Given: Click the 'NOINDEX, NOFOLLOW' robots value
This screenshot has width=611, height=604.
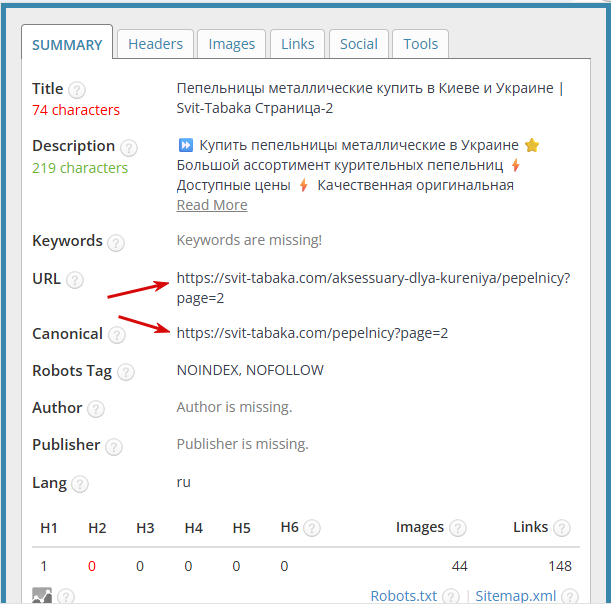Looking at the screenshot, I should click(x=250, y=370).
